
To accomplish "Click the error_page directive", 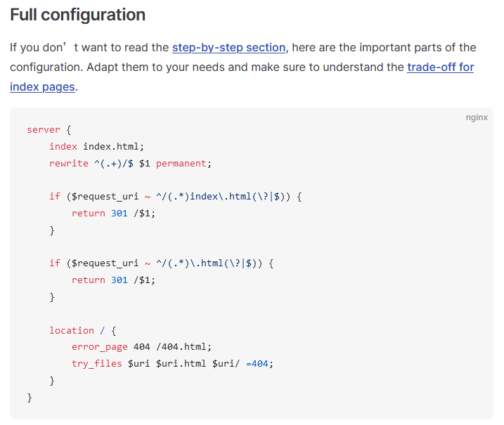I will tap(99, 347).
